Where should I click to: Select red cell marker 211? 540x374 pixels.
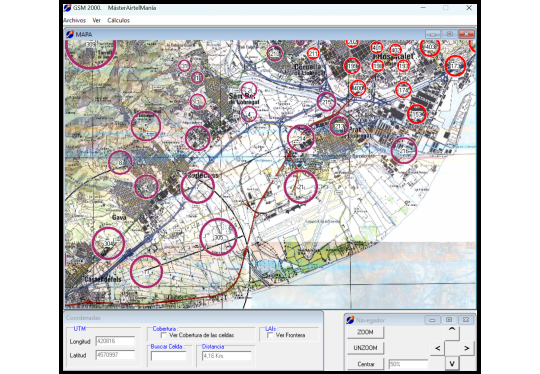(x=313, y=53)
